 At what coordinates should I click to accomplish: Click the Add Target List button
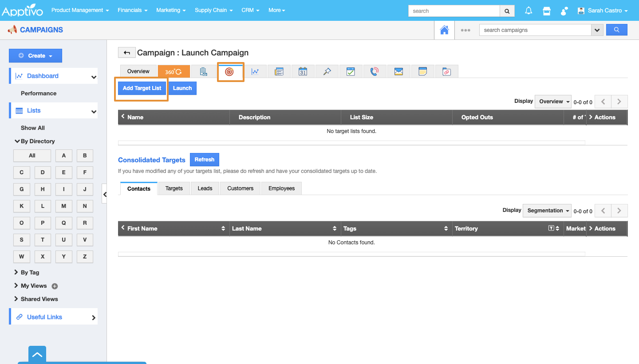click(x=142, y=88)
